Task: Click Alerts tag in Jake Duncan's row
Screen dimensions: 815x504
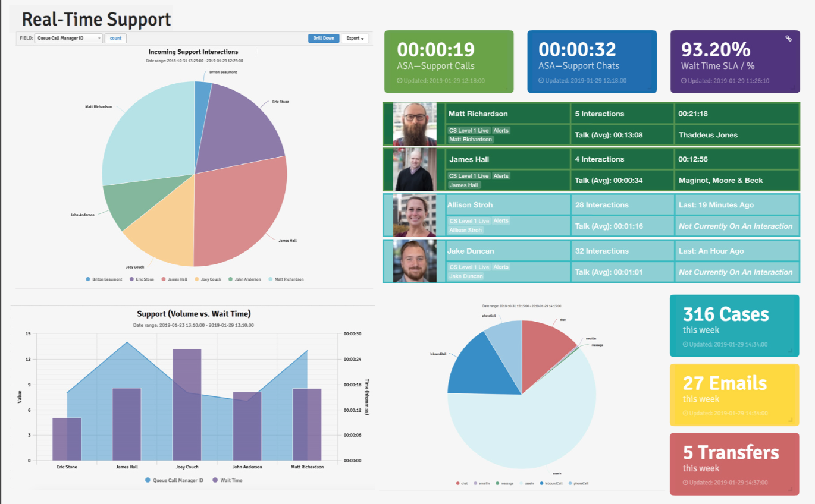Action: coord(501,267)
